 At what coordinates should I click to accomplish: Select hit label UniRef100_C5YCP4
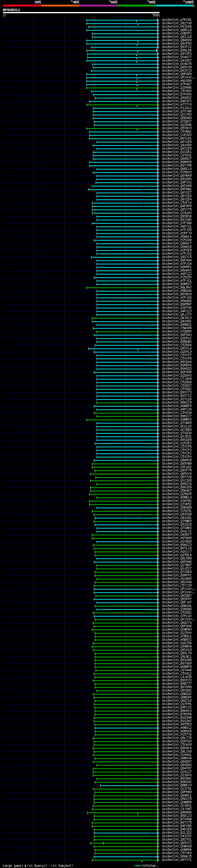(x=177, y=447)
